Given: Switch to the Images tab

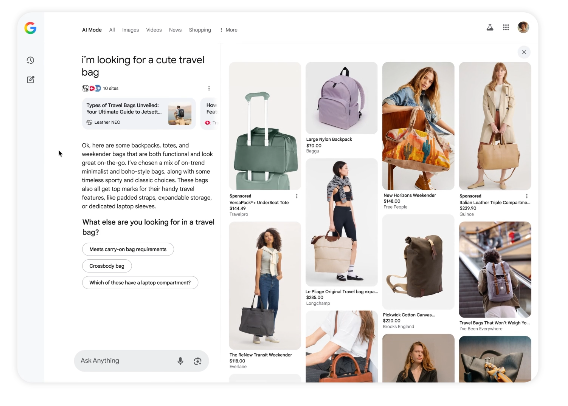Looking at the screenshot, I should [130, 30].
